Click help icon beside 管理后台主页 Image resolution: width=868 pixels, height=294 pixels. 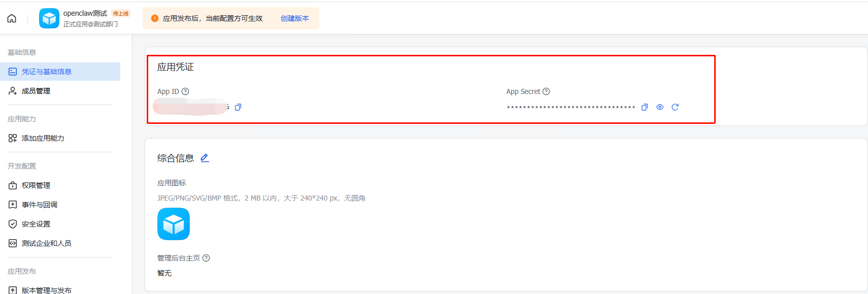[206, 258]
